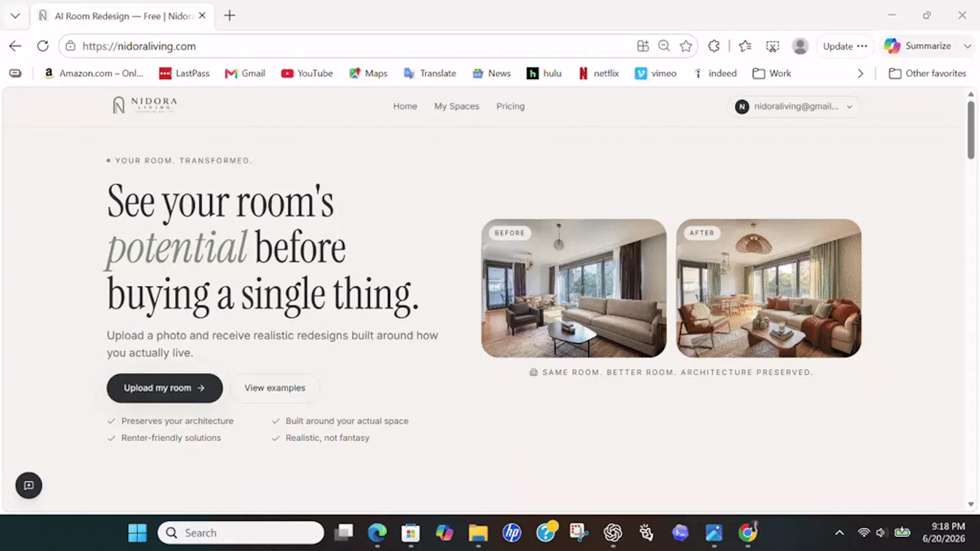
Task: Open browser extensions puzzle icon
Action: click(x=714, y=46)
